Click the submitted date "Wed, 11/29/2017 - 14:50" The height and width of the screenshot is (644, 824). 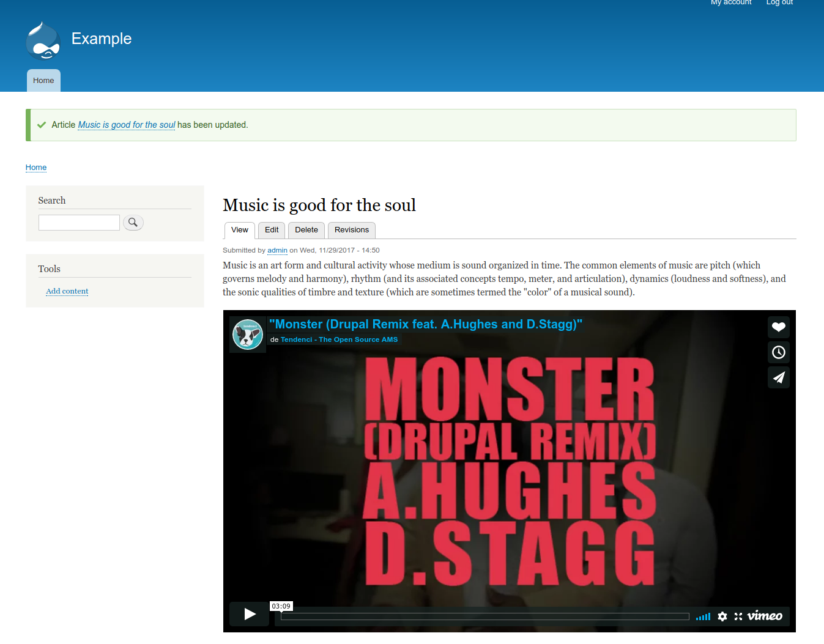[340, 250]
